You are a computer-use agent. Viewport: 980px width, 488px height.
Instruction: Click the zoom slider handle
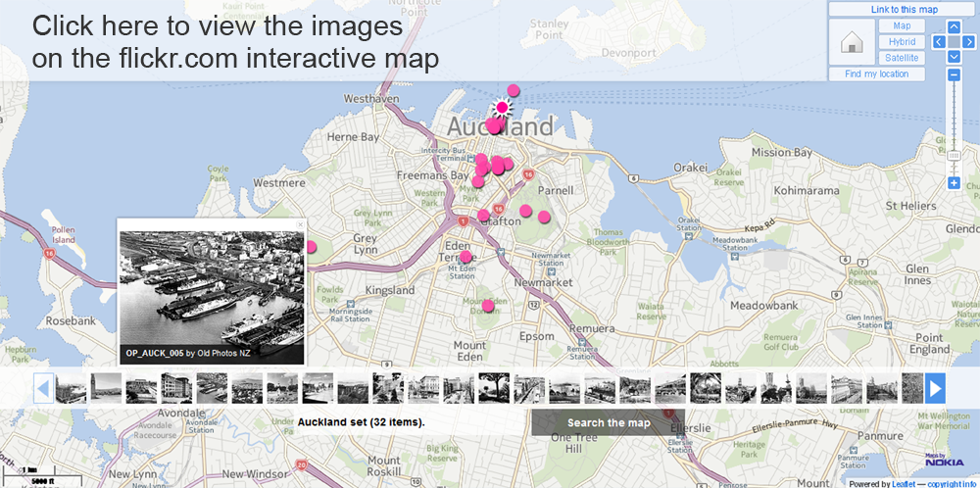(954, 155)
